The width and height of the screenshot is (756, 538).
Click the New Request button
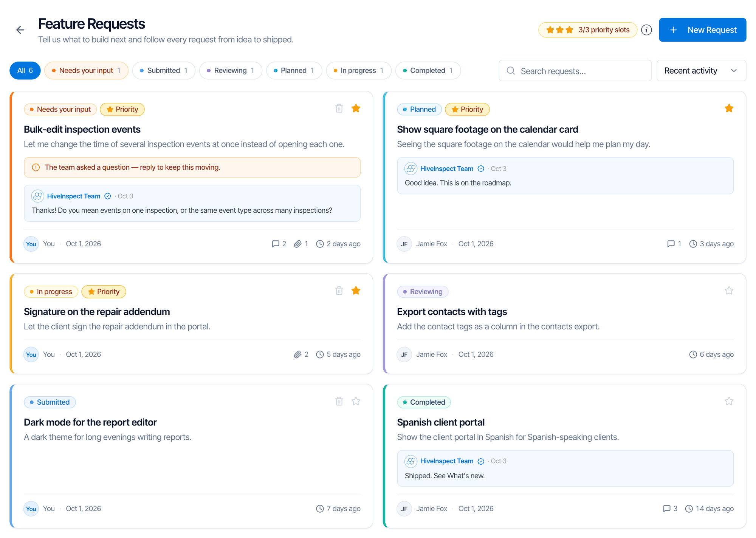pos(702,30)
